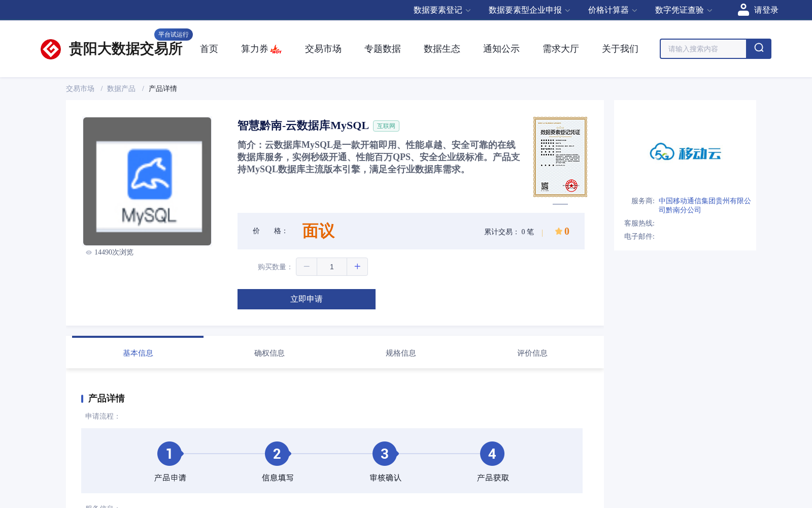Click step 1 产品申请 circle

click(170, 454)
